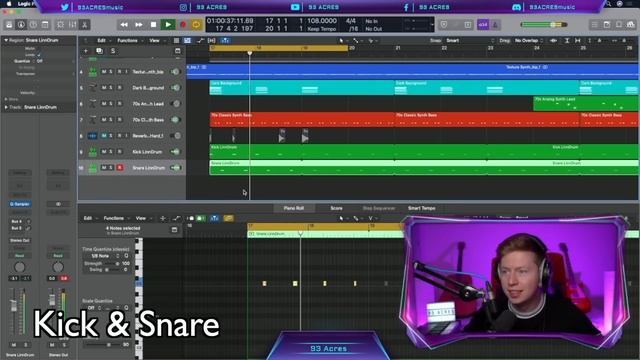Image resolution: width=640 pixels, height=360 pixels.
Task: Toggle the Loop checkbox in Region inspector
Action: [x=39, y=55]
